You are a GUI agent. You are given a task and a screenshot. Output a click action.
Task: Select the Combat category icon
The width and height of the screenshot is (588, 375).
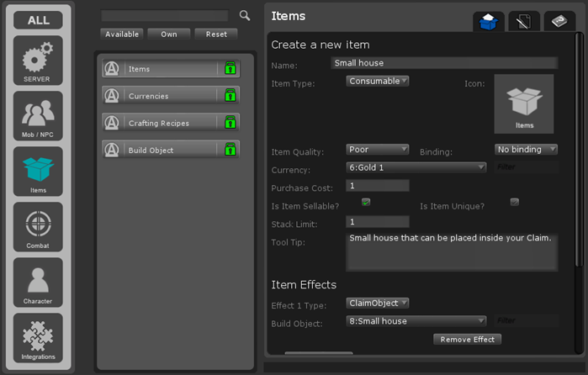click(38, 227)
